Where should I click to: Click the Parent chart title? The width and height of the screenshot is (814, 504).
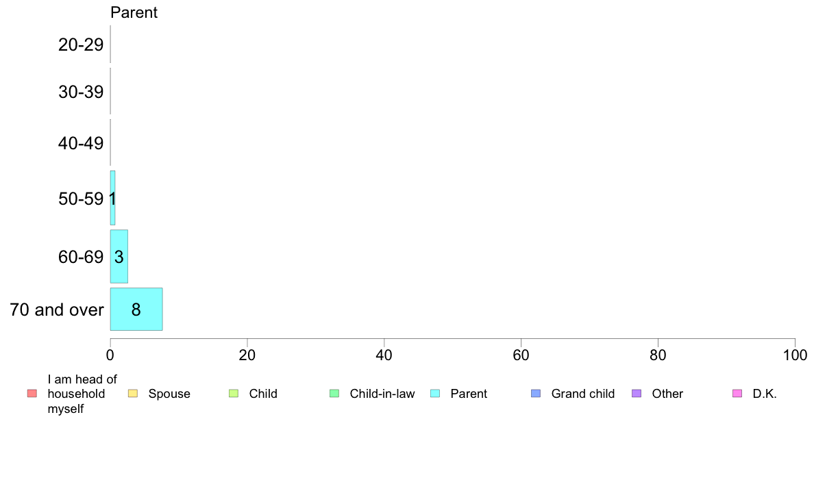[x=134, y=12]
